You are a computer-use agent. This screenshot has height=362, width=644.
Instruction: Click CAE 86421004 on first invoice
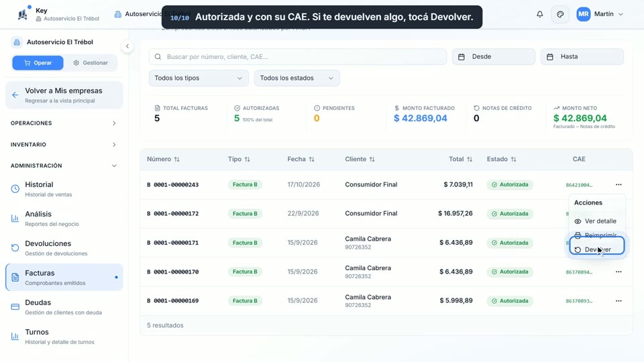click(579, 185)
